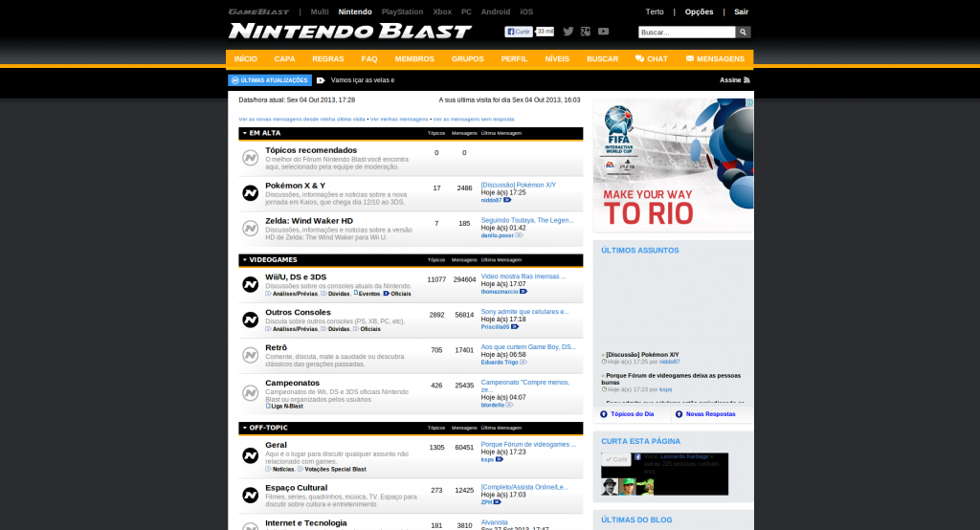Collapse the OFF-TOPIC category
Image resolution: width=980 pixels, height=530 pixels.
245,428
